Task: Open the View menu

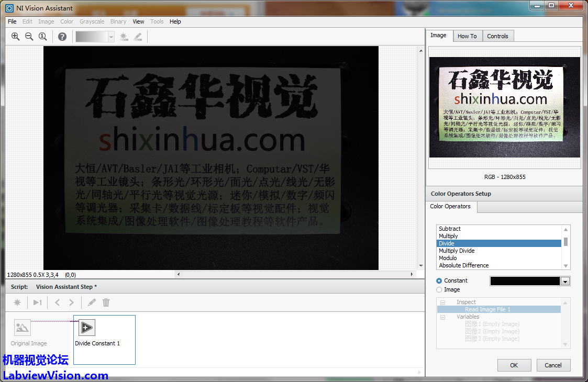Action: pyautogui.click(x=138, y=21)
